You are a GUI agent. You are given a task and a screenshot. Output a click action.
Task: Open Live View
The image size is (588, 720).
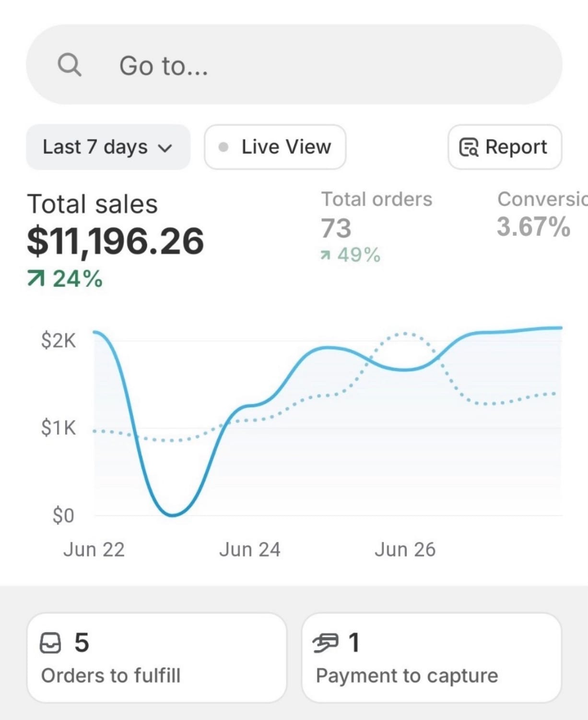pos(275,147)
